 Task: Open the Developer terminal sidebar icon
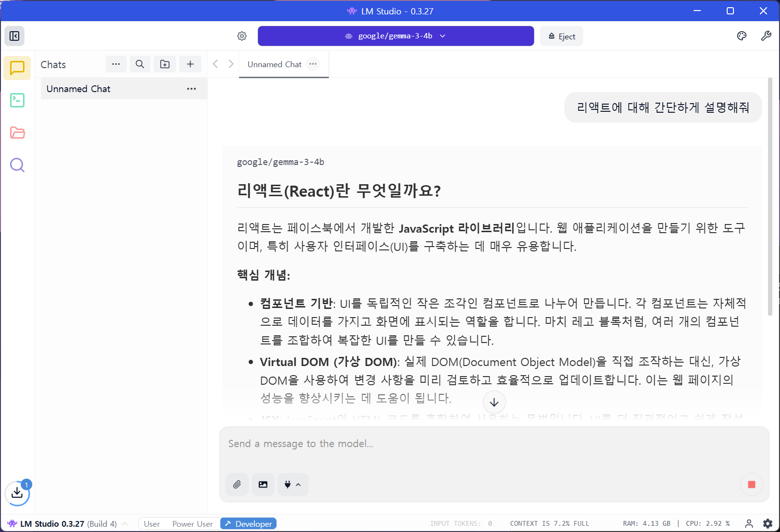click(x=17, y=100)
